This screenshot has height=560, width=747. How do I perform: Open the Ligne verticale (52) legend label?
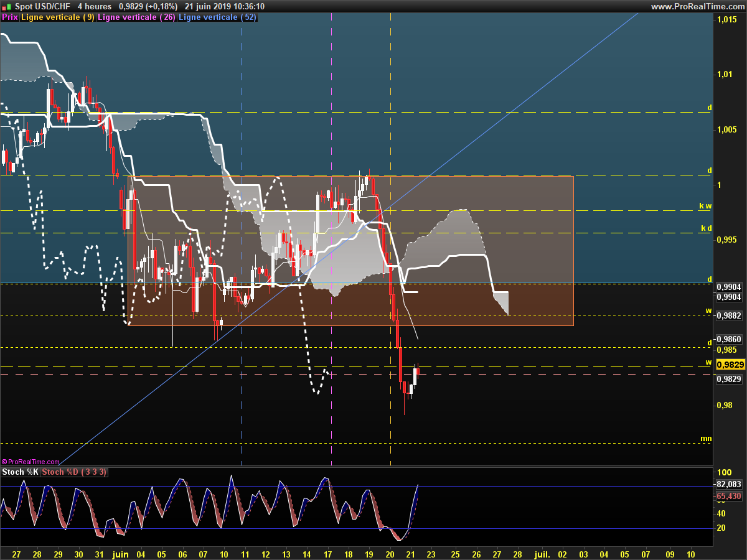click(217, 17)
